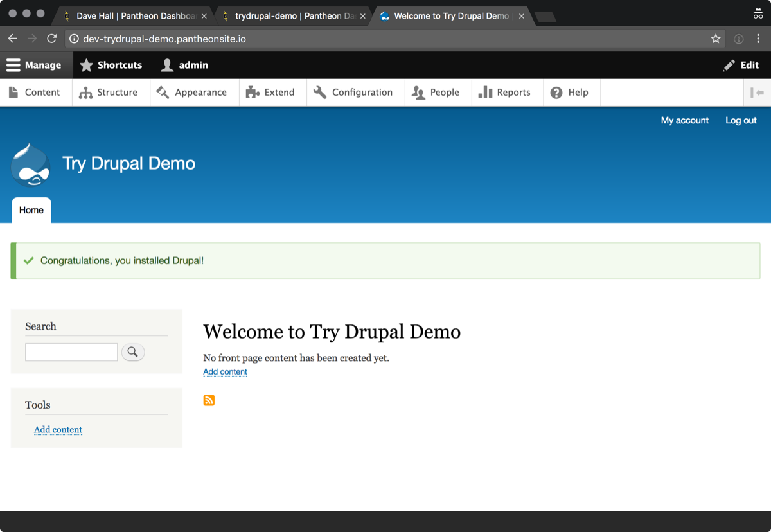Open the admin user menu
The height and width of the screenshot is (532, 771).
point(184,65)
